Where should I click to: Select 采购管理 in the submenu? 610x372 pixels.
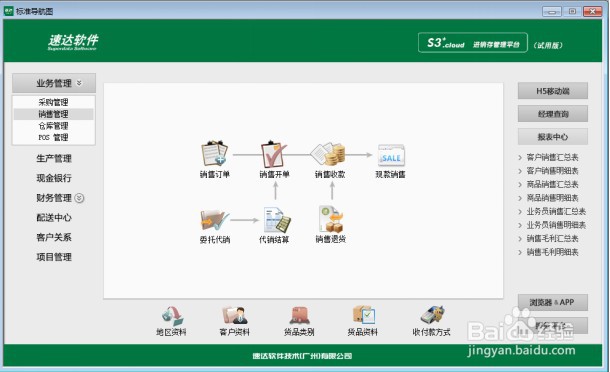point(53,102)
